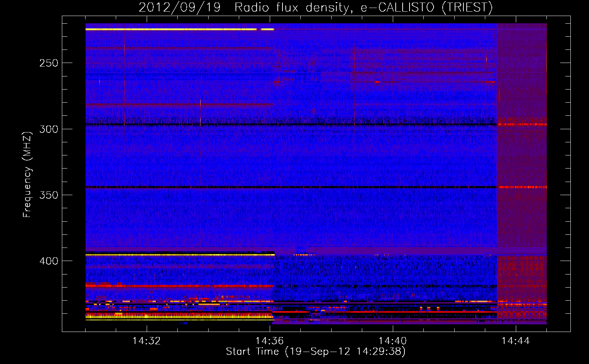
Task: Click the 14:32 time tick label
Action: (146, 341)
